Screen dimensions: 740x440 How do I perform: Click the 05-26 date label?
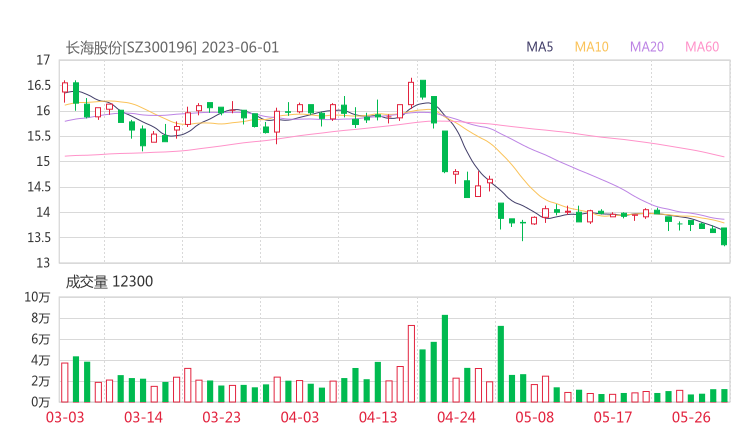[x=691, y=417]
